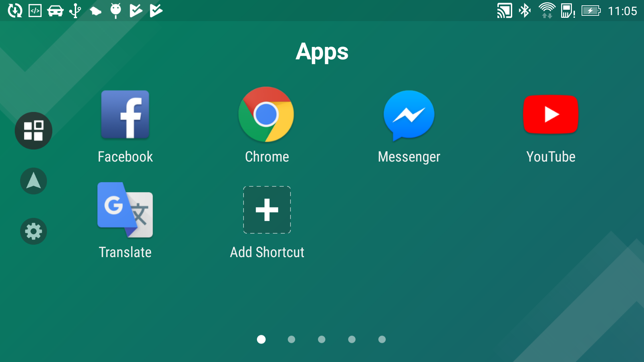
Task: Tap the SIM card alert icon
Action: [568, 11]
